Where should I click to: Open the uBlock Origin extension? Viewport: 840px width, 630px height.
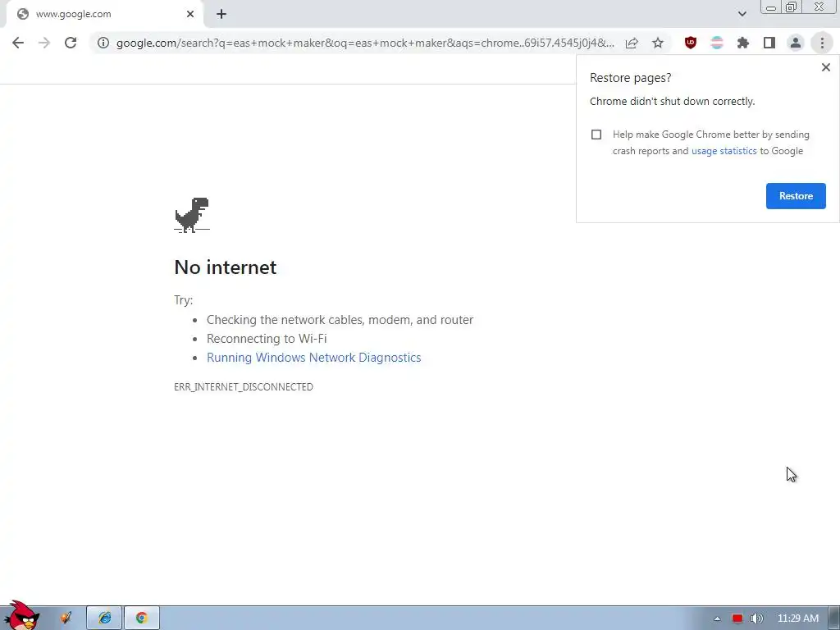click(x=691, y=43)
